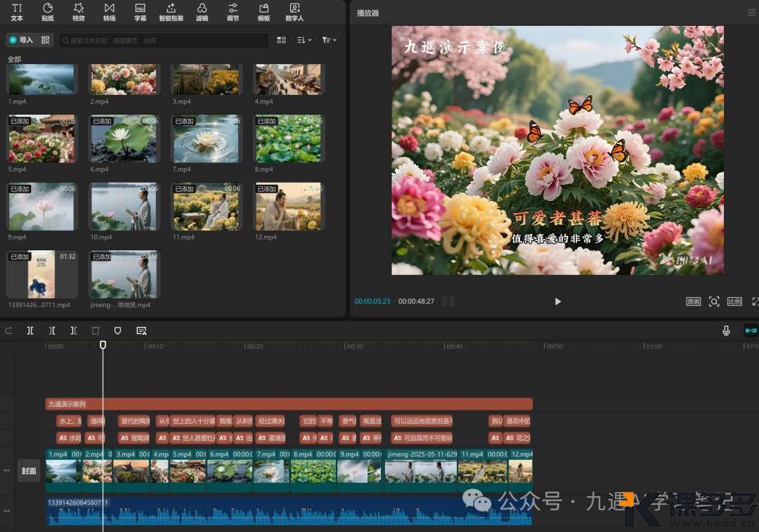Select the 1.mp4 thumbnail in media library

[x=42, y=79]
